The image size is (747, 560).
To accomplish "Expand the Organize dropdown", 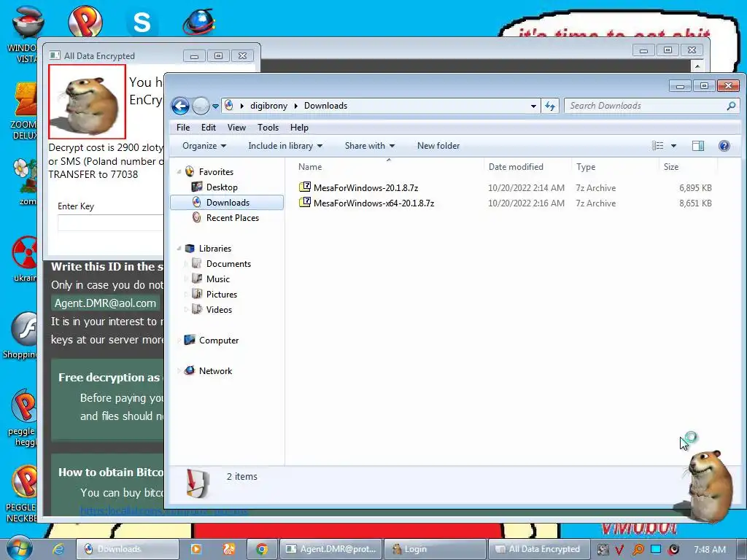I will (204, 146).
